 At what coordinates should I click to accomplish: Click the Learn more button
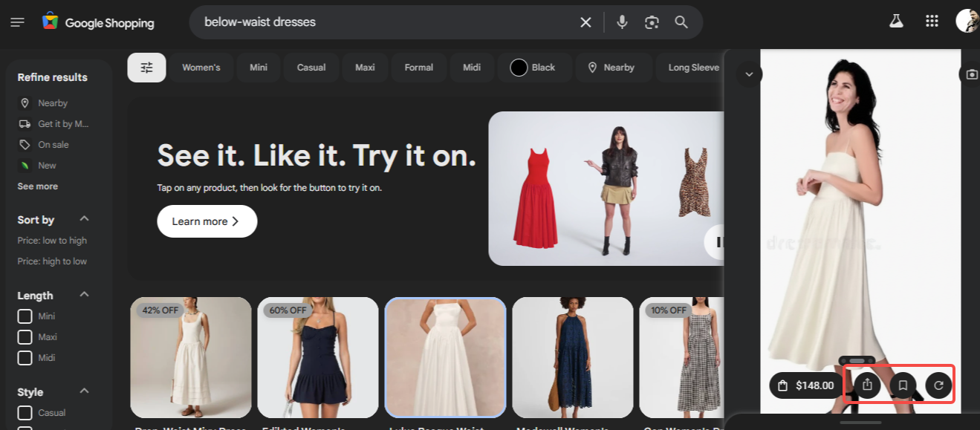click(x=207, y=221)
